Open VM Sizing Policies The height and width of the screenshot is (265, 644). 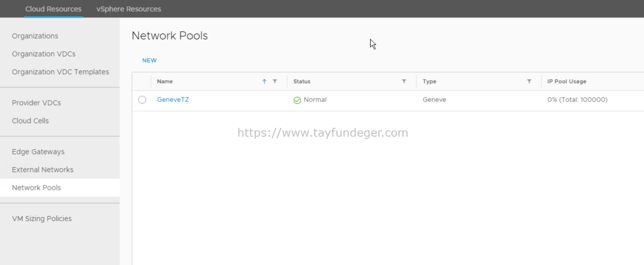(42, 218)
